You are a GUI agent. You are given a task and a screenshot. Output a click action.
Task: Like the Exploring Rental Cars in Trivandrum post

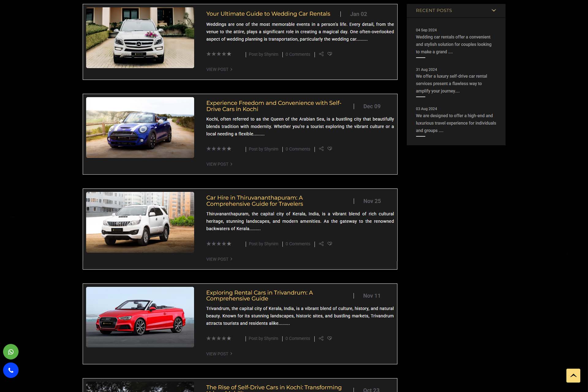[330, 338]
